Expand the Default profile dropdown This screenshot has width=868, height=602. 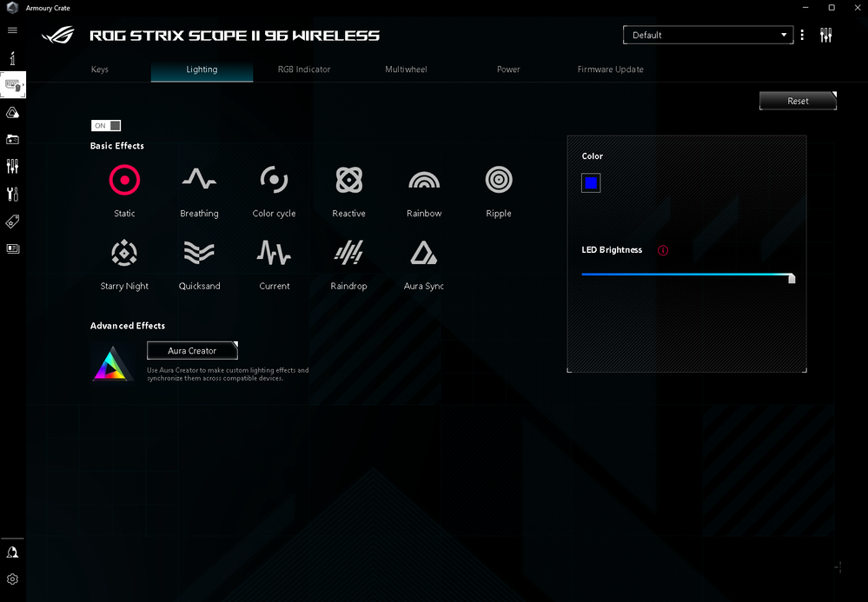(708, 35)
